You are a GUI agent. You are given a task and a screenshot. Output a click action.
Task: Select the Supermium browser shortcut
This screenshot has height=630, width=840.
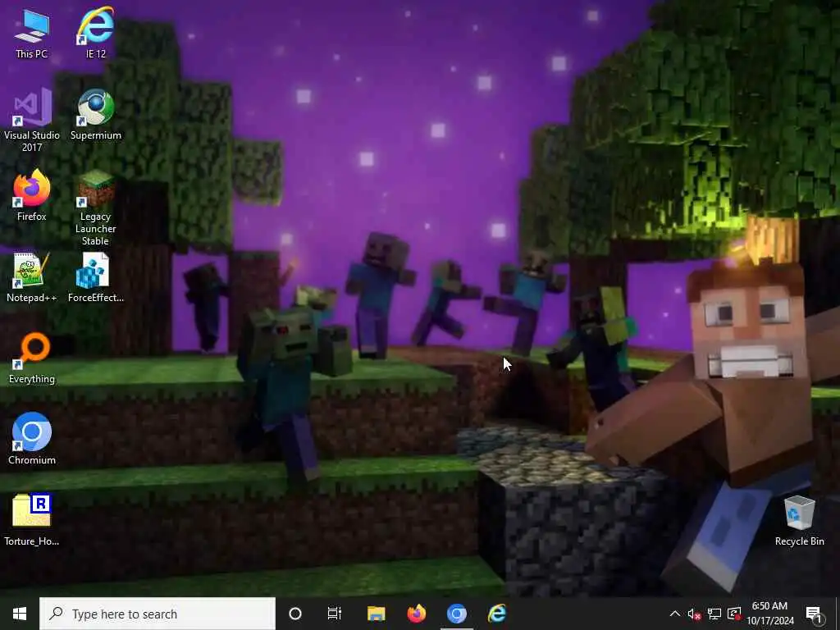(x=95, y=115)
